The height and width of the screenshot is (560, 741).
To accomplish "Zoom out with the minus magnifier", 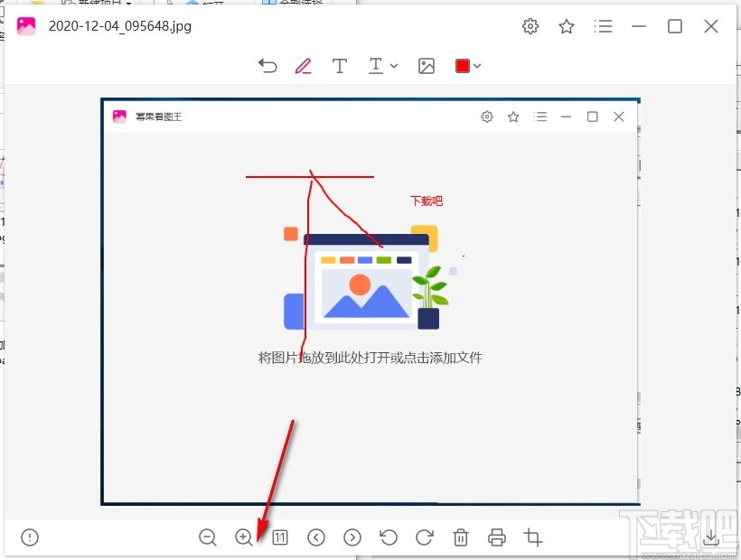I will (208, 537).
